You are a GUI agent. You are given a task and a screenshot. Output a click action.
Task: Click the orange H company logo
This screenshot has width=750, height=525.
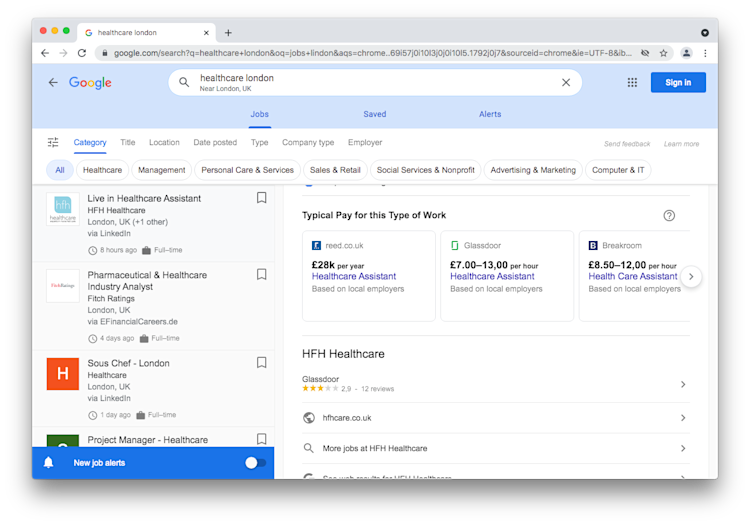[63, 374]
